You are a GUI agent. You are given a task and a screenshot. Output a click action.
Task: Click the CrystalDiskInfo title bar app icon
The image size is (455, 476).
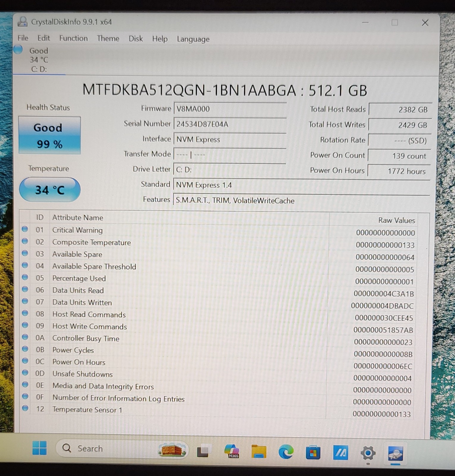coord(23,22)
